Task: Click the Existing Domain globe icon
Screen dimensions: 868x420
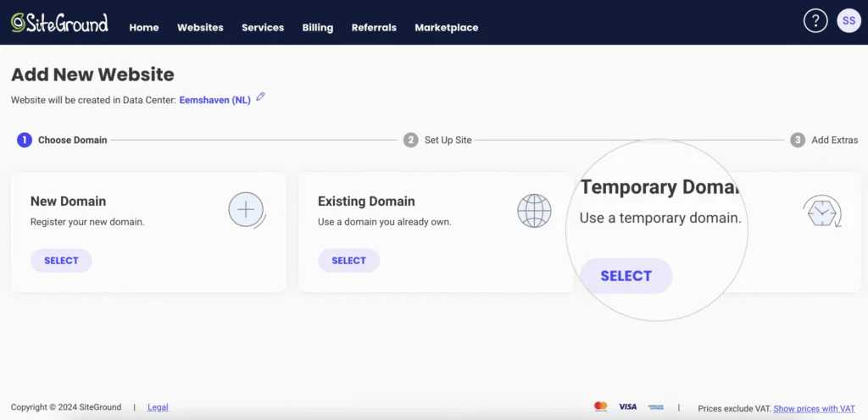Action: (534, 210)
